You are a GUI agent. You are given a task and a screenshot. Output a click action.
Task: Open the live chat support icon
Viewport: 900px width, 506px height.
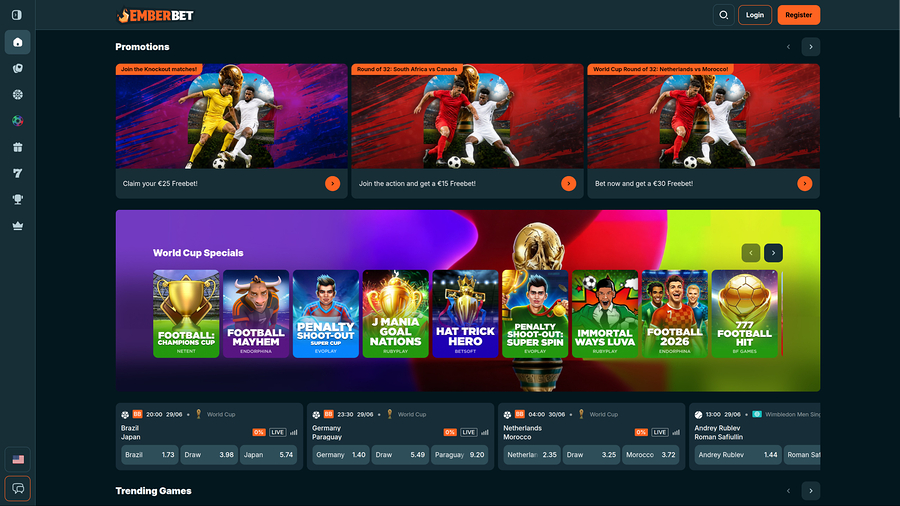(18, 488)
